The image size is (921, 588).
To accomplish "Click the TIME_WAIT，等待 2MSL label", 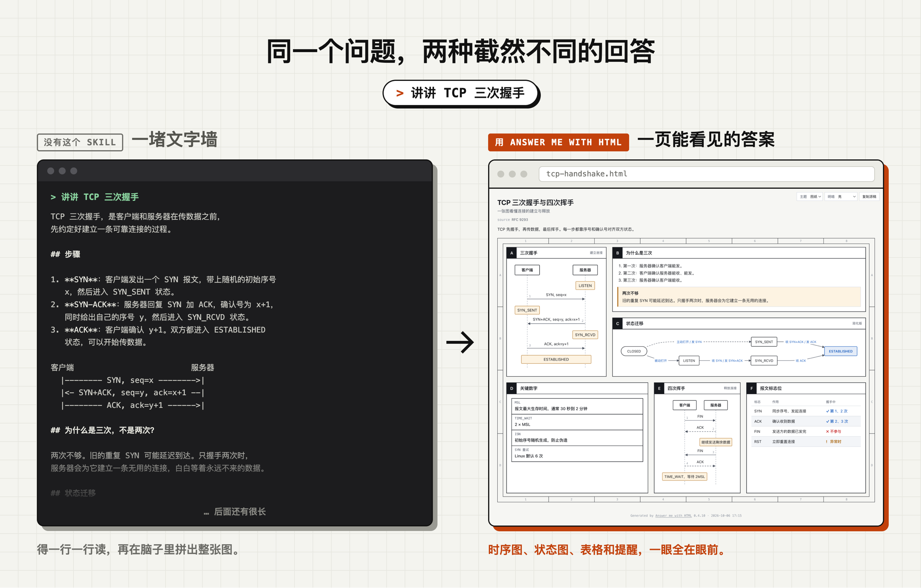I will pos(685,477).
